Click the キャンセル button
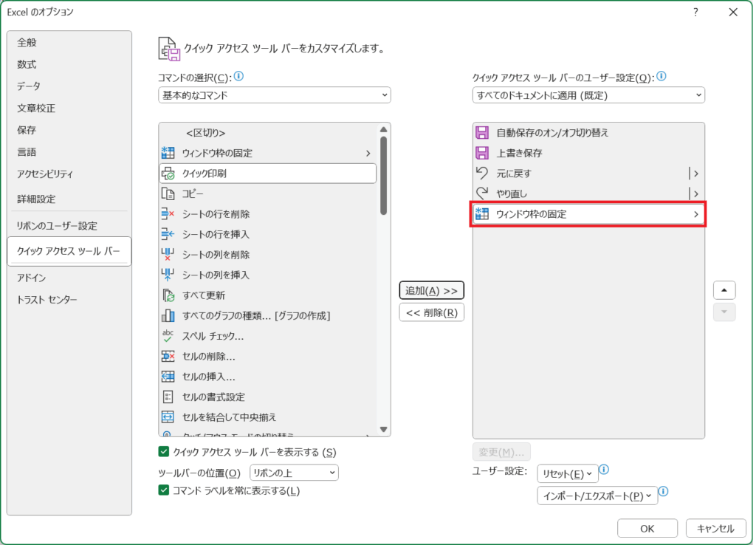756x545 pixels. 715,529
